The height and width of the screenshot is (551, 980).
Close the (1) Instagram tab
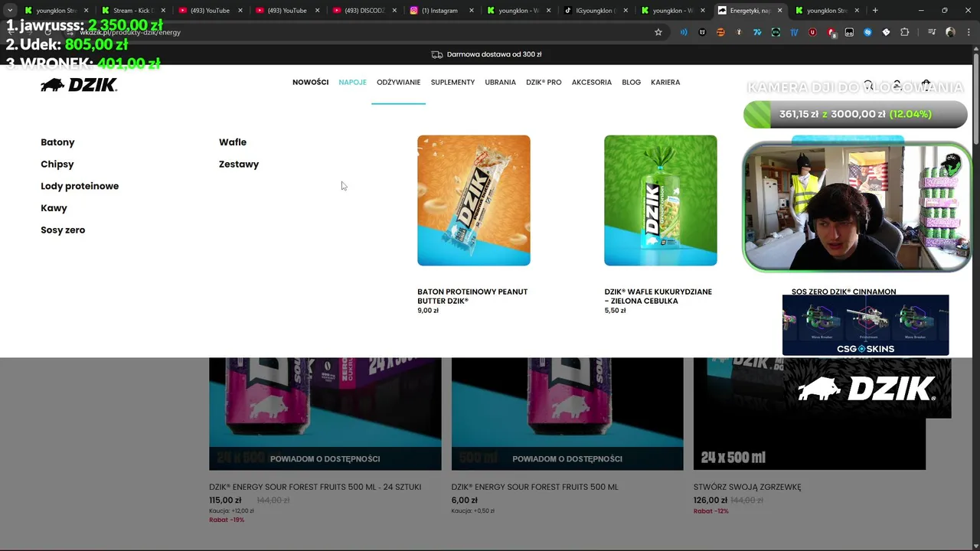tap(472, 11)
